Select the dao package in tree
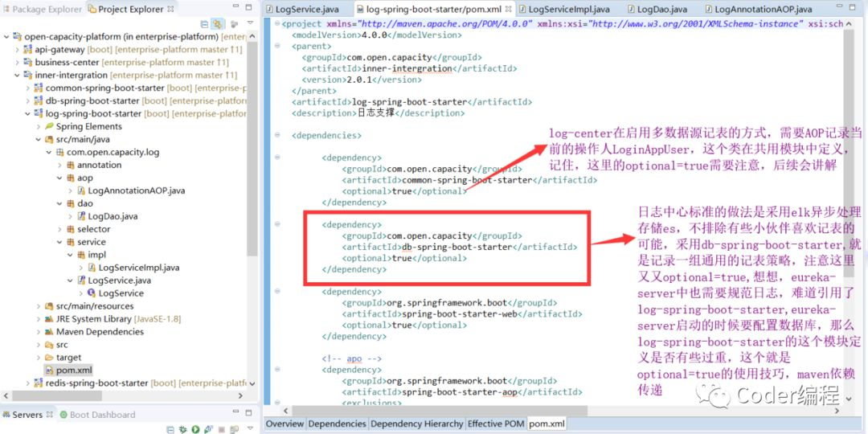Image resolution: width=868 pixels, height=434 pixels. coord(79,203)
